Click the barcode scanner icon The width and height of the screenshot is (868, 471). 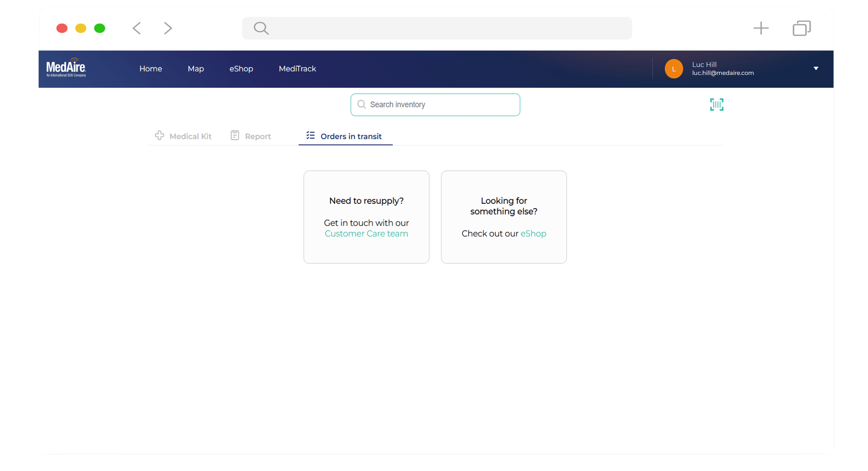pyautogui.click(x=716, y=105)
